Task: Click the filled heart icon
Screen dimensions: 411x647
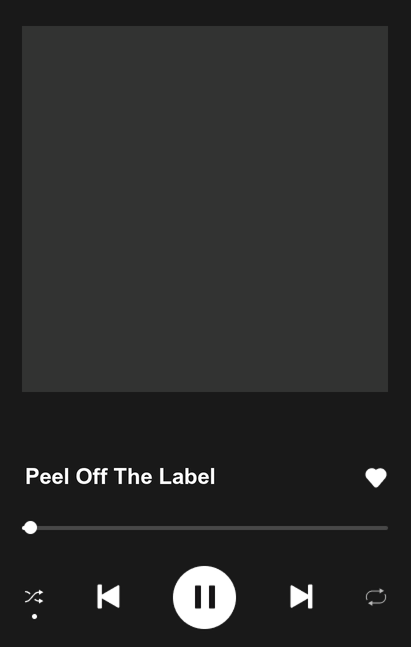Action: 376,478
